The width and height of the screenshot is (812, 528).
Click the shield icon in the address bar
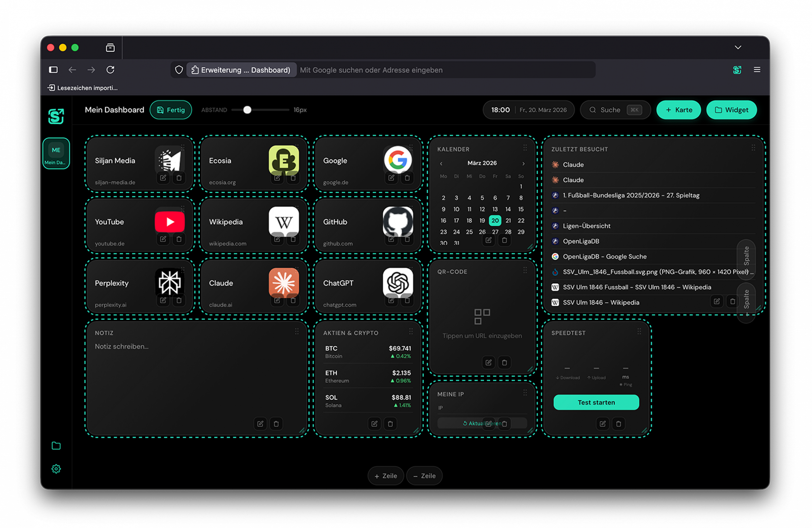[x=179, y=69]
